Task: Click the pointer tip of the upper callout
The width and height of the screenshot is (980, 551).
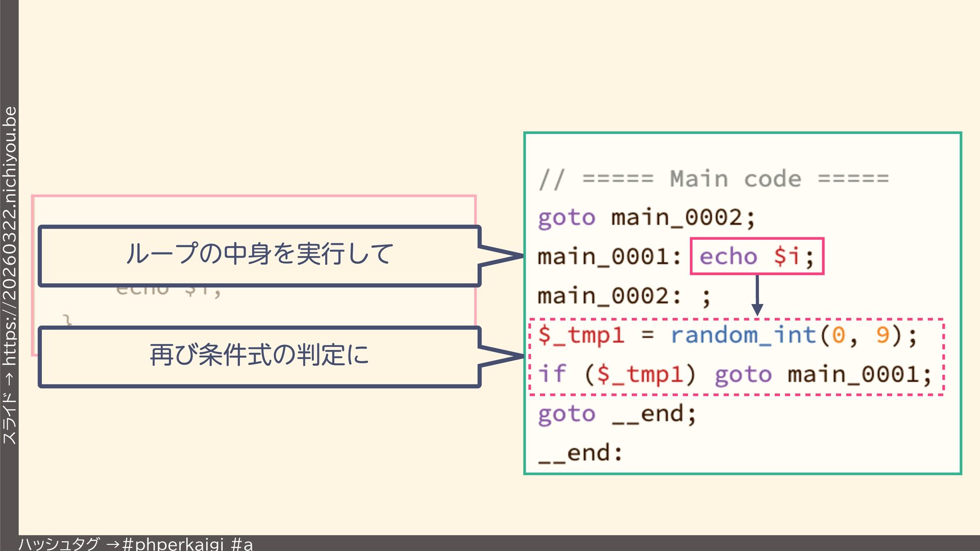Action: [x=521, y=256]
